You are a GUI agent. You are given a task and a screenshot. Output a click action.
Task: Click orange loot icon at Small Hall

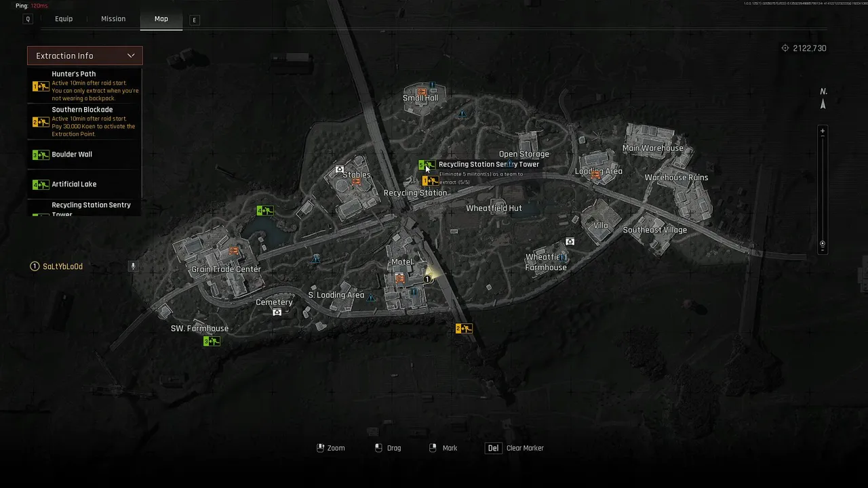(x=421, y=91)
